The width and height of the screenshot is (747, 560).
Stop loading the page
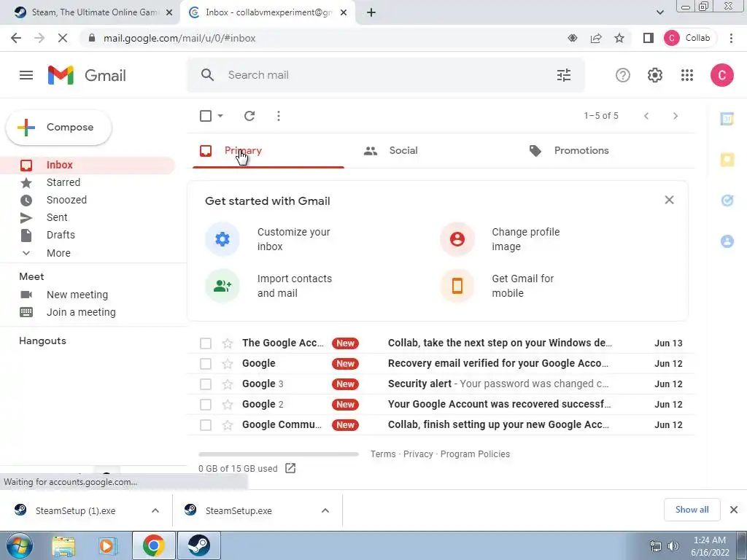pos(63,38)
